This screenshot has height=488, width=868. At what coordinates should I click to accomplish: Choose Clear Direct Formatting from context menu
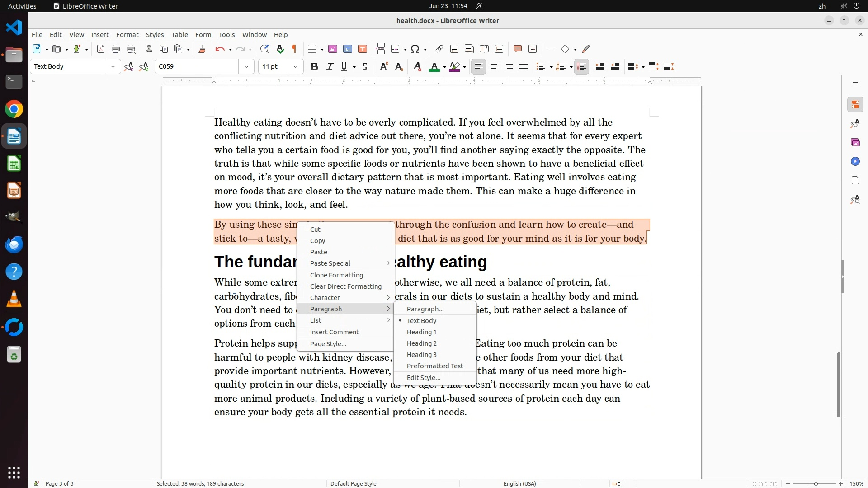346,286
